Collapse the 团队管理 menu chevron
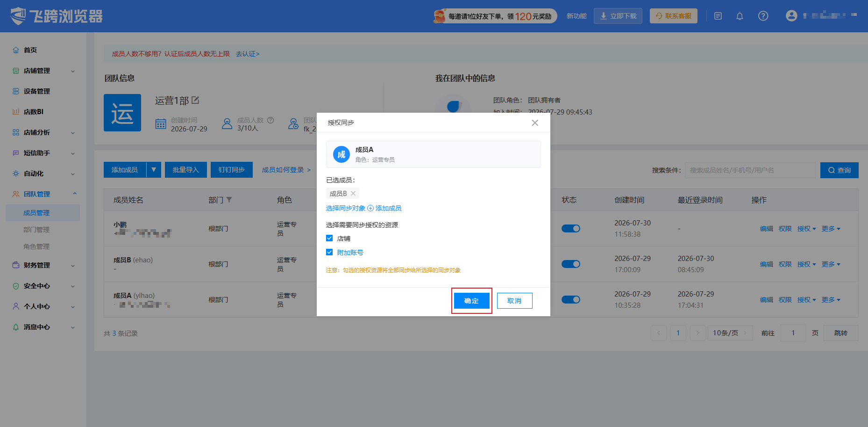The image size is (868, 427). [75, 194]
